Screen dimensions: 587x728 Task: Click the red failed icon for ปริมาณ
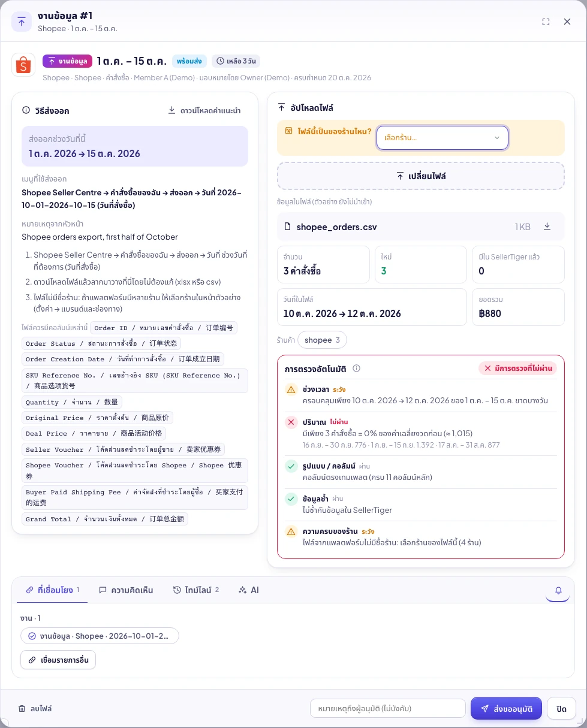pos(291,422)
